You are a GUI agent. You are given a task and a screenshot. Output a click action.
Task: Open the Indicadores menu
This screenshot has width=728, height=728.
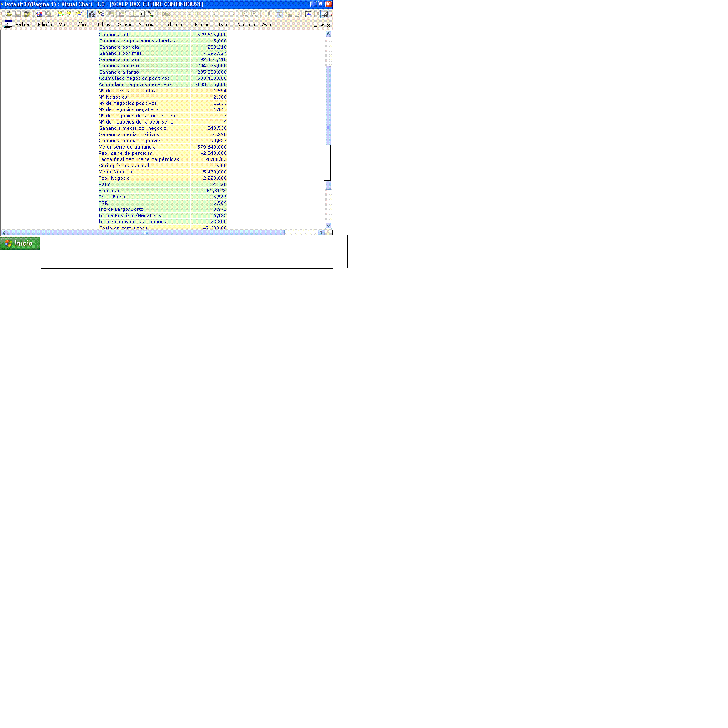(x=176, y=25)
